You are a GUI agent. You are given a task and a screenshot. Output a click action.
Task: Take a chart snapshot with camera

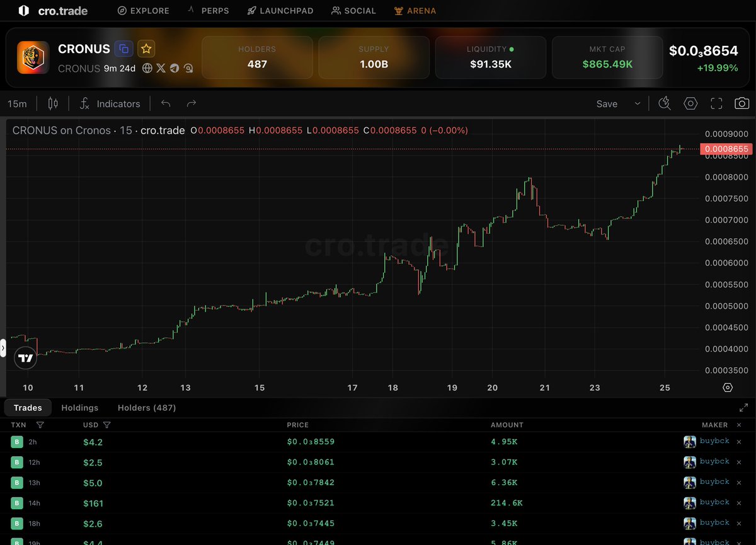(742, 104)
